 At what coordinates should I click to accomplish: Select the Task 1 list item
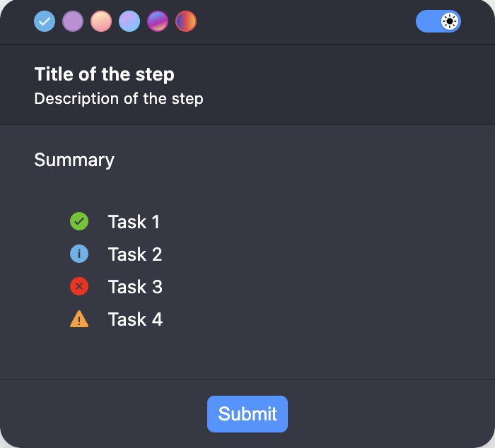click(x=115, y=221)
